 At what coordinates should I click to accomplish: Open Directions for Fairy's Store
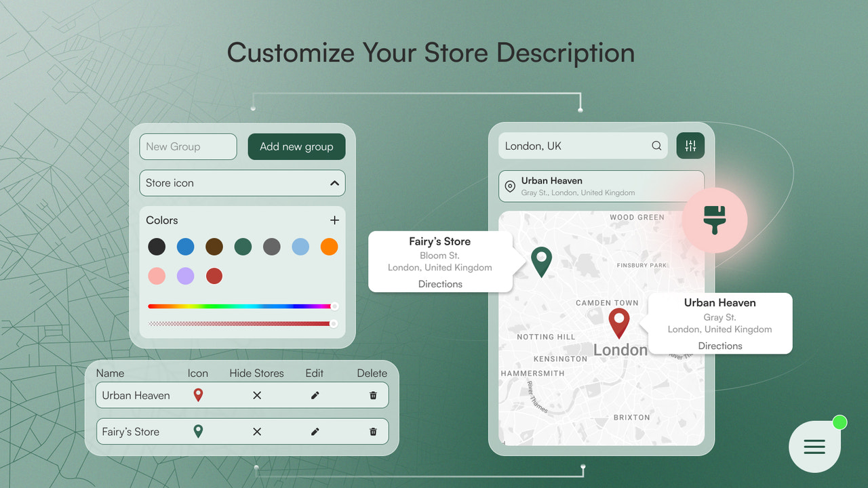[x=440, y=284]
